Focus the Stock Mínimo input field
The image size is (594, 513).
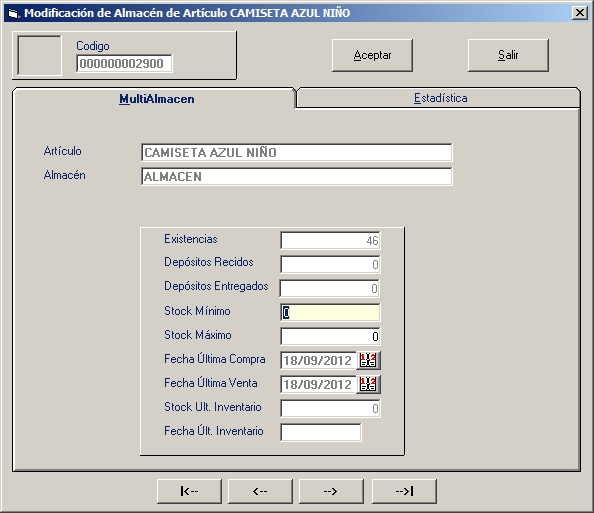tap(330, 313)
